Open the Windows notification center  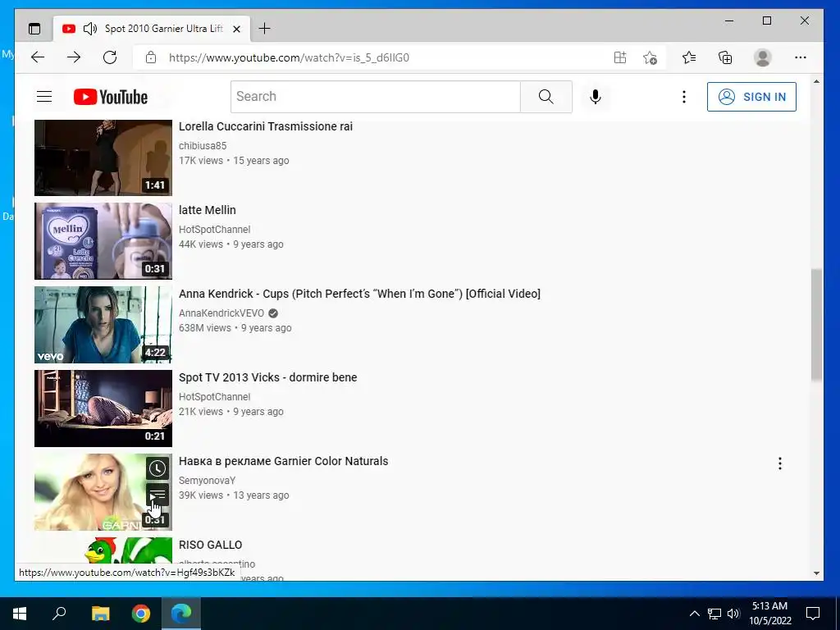(813, 614)
